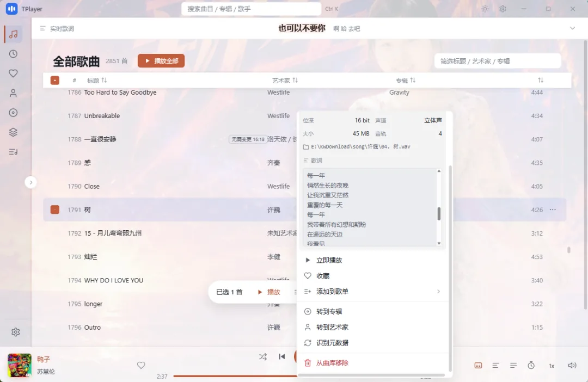The height and width of the screenshot is (382, 588).
Task: Sort by duration column arrows
Action: point(541,80)
